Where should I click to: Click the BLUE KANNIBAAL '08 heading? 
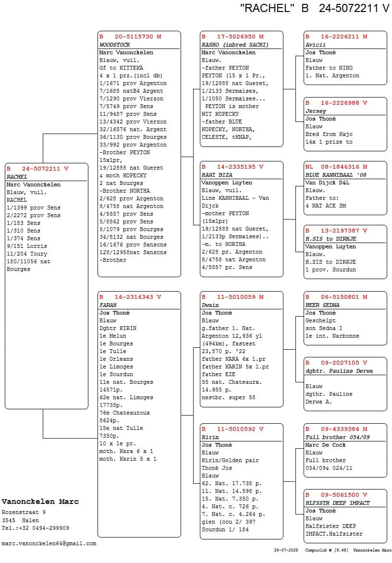click(336, 175)
